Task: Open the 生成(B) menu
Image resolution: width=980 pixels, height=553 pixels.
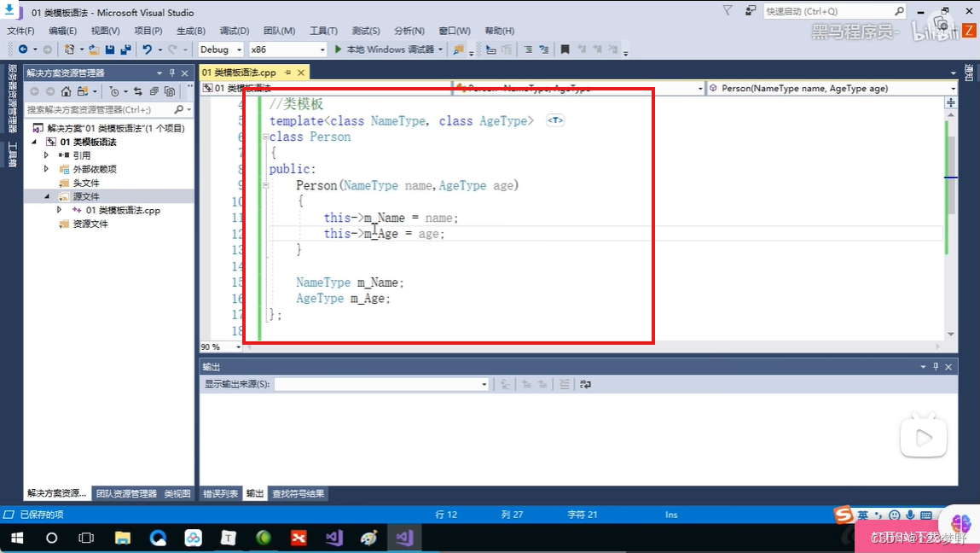Action: pyautogui.click(x=190, y=31)
